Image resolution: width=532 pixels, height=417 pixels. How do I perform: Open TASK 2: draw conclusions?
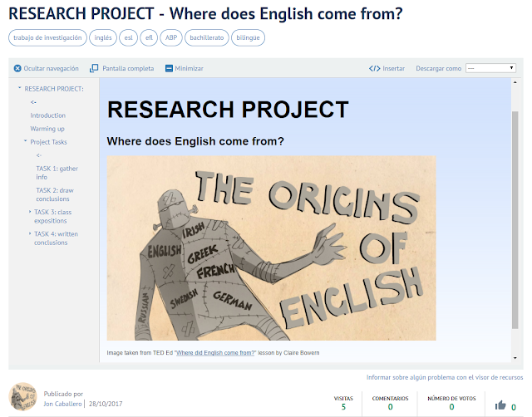(x=55, y=194)
